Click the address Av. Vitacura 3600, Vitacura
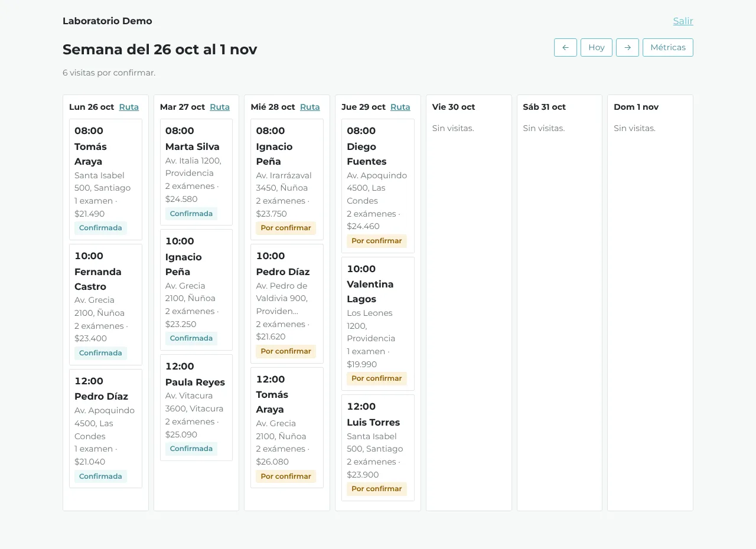This screenshot has width=756, height=549. 194,402
